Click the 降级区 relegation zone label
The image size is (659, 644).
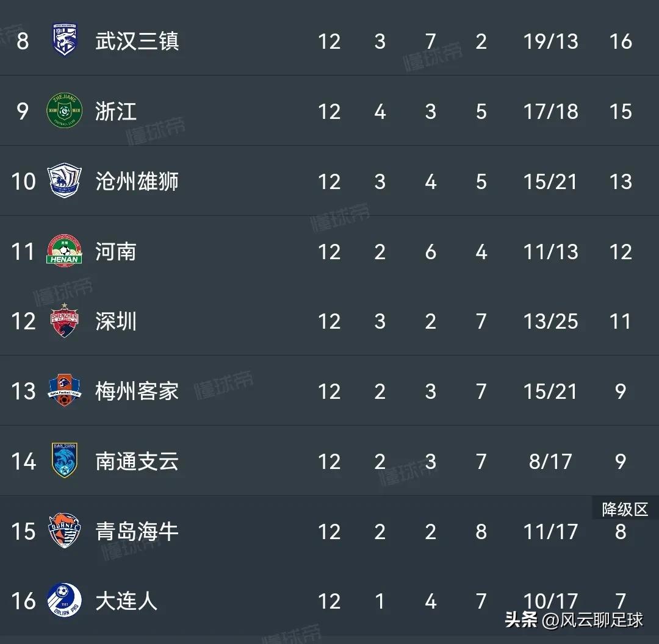624,510
